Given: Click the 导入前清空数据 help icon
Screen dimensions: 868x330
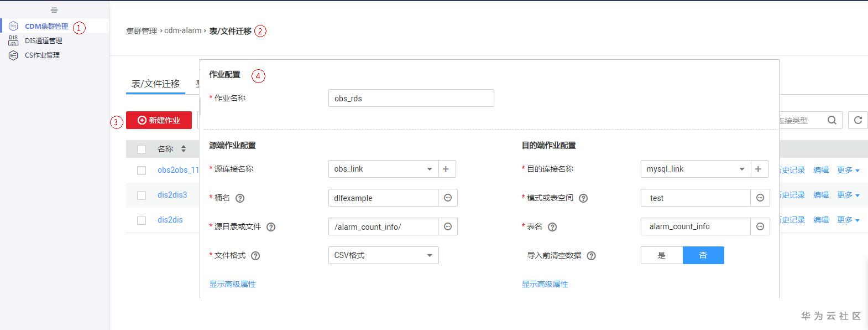Looking at the screenshot, I should point(591,256).
